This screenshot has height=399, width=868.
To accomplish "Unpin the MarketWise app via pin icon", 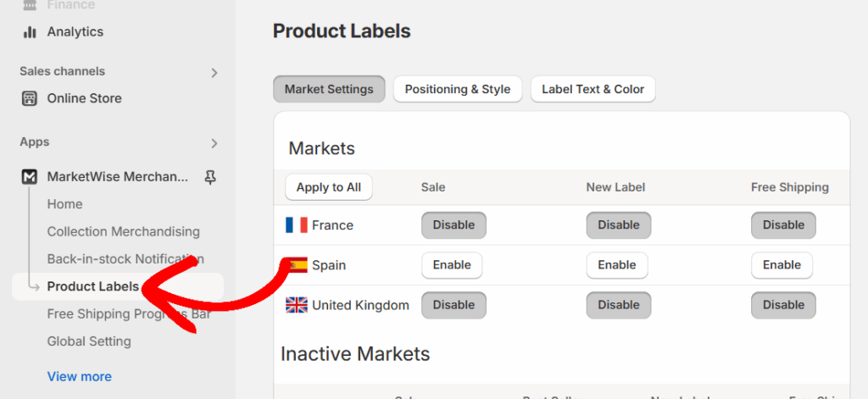I will click(210, 177).
